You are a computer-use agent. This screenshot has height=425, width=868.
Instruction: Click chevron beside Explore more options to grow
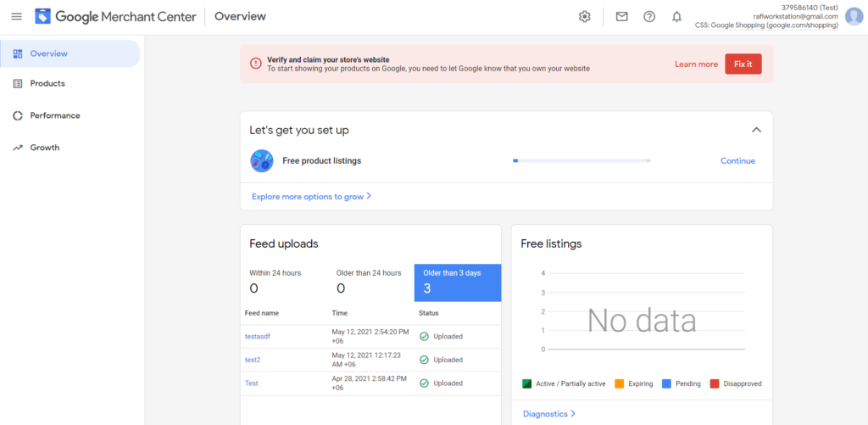click(x=369, y=196)
